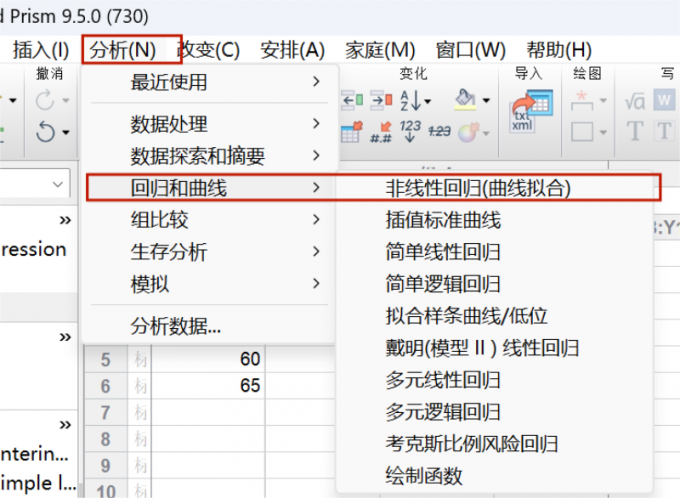Open the paint bucket color dropdown arrow
This screenshot has width=680, height=498.
486,101
